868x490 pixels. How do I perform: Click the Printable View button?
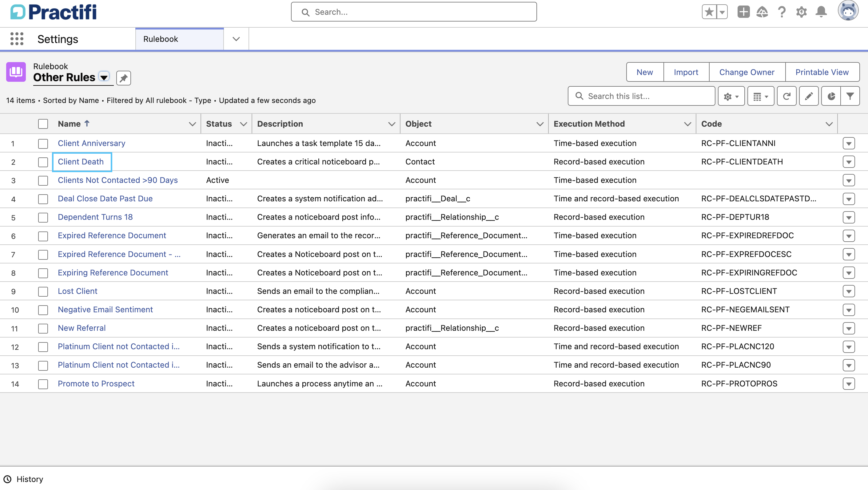tap(822, 72)
